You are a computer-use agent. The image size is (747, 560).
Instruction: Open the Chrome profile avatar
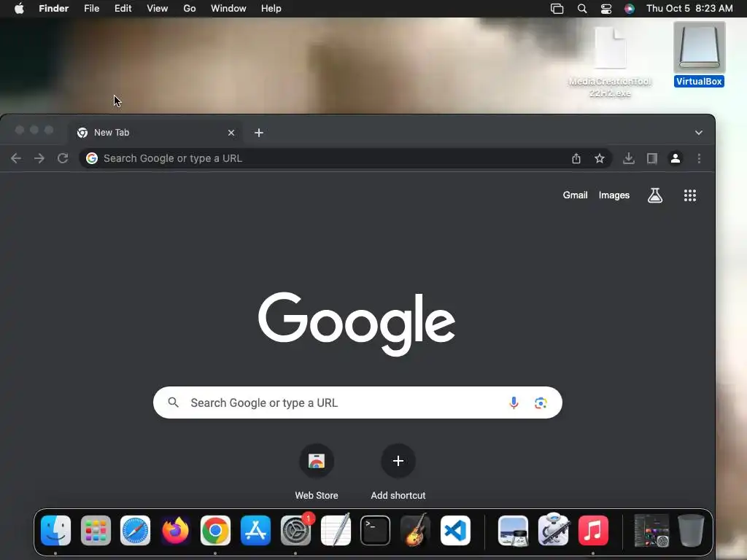[x=675, y=158]
